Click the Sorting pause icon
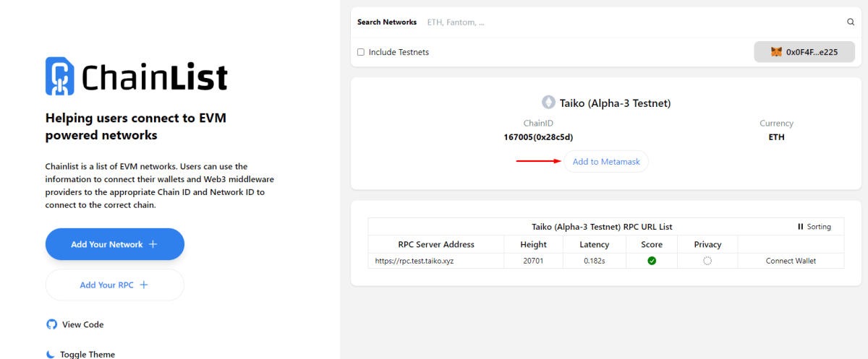This screenshot has width=868, height=359. (x=801, y=227)
